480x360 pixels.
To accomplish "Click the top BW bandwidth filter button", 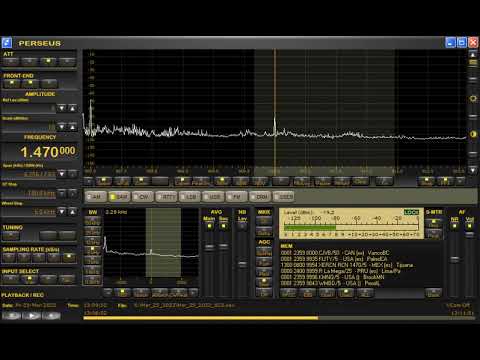I will (x=92, y=222).
